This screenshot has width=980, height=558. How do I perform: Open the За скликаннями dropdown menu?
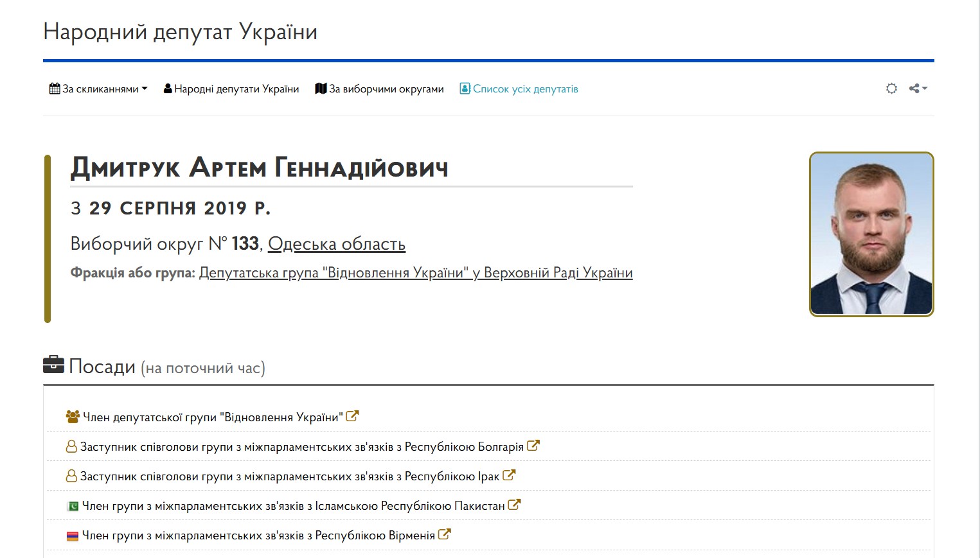click(x=98, y=89)
